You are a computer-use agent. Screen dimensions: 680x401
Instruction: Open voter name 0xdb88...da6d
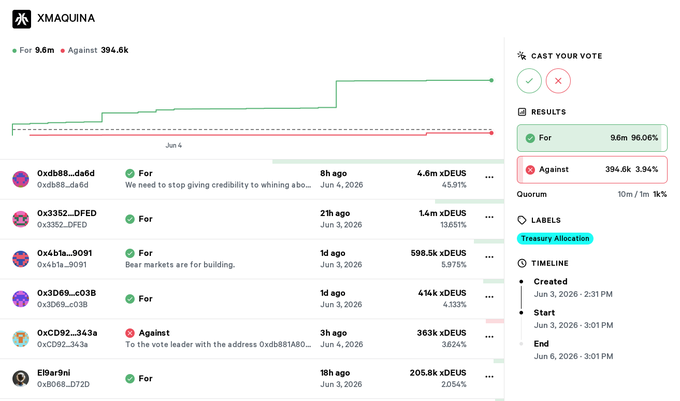(66, 173)
